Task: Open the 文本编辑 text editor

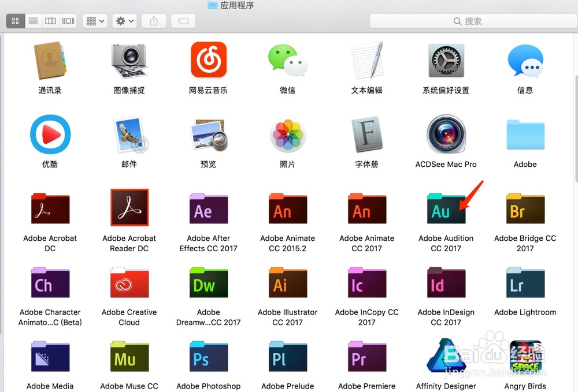Action: 367,61
